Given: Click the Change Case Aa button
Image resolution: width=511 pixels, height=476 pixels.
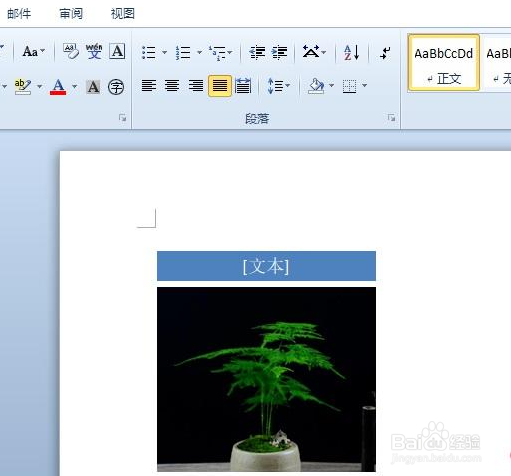Looking at the screenshot, I should [30, 52].
